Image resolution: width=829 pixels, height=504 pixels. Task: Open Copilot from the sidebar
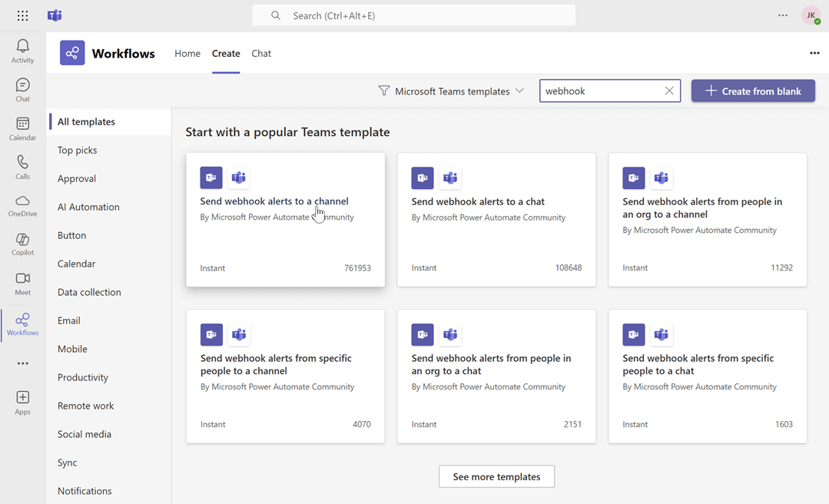click(x=22, y=243)
